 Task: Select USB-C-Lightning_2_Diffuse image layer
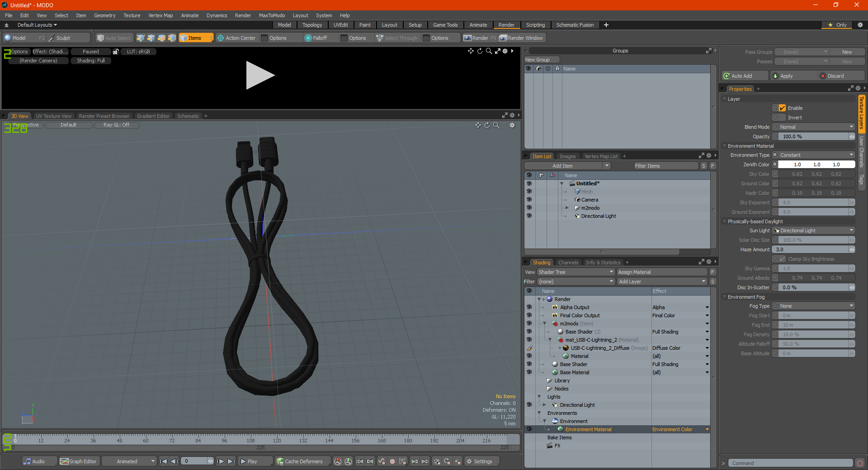click(600, 348)
